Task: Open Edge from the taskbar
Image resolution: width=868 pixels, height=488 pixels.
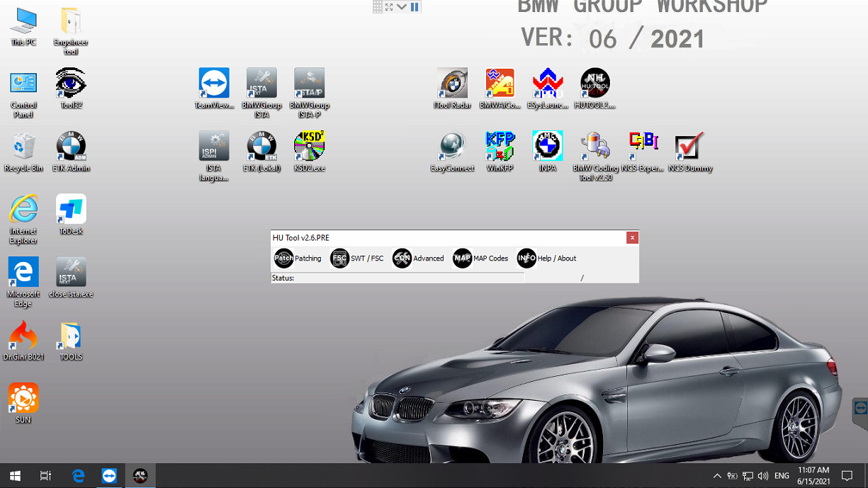Action: 78,476
